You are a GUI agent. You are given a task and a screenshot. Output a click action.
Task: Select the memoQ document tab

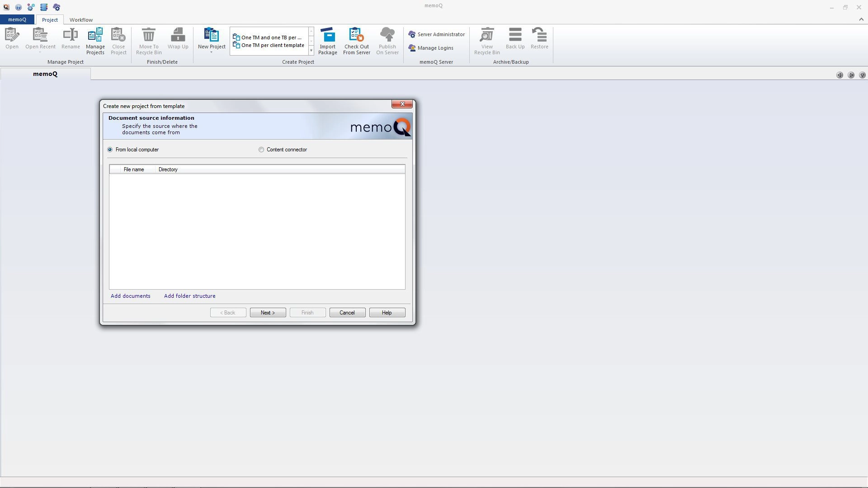coord(45,74)
